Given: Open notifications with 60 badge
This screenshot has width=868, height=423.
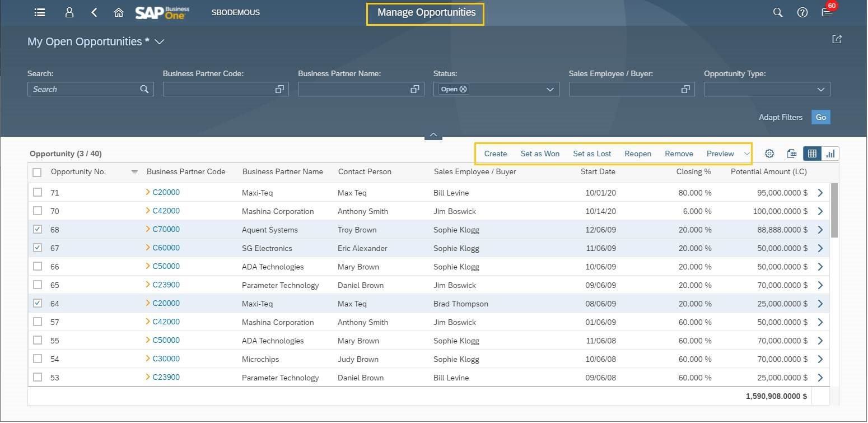Looking at the screenshot, I should (x=828, y=11).
